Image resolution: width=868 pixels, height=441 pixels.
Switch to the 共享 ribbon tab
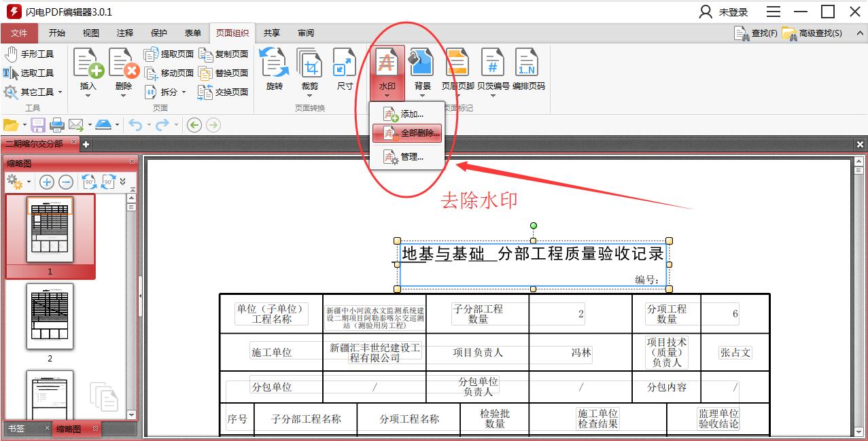click(x=272, y=33)
